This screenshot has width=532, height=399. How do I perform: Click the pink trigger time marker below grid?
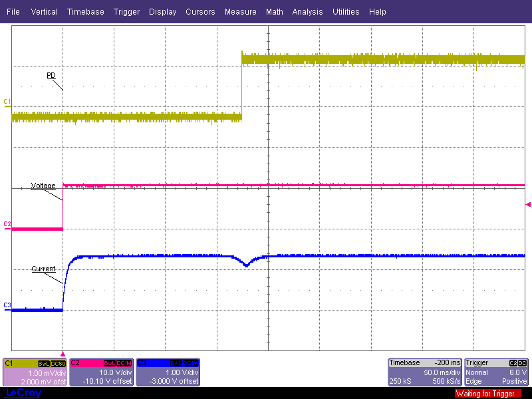[63, 354]
